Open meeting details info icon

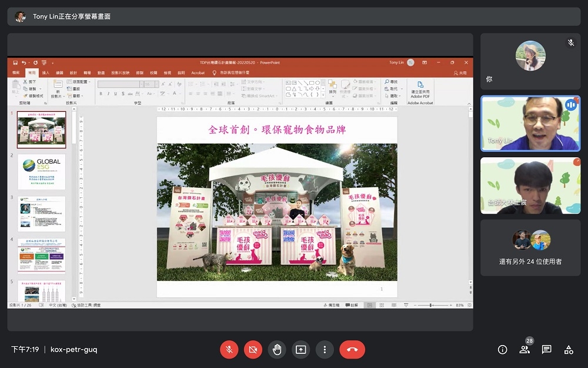click(x=503, y=350)
